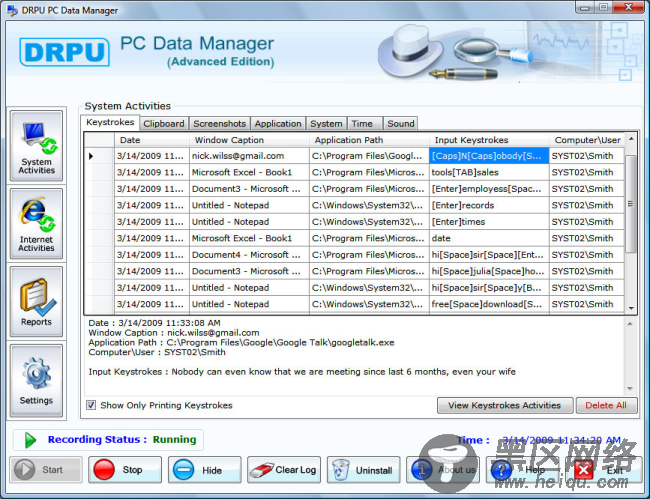Select tools[TAB]sales keystrokes cell
This screenshot has width=650, height=499.
(x=489, y=172)
